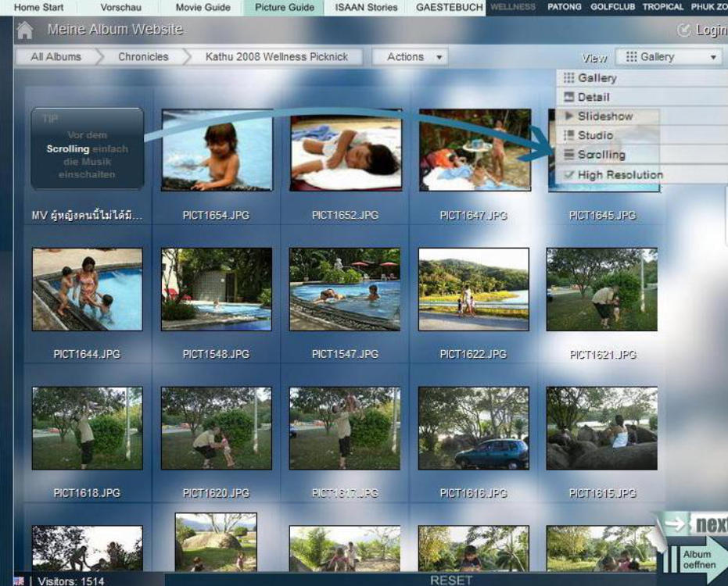Screen dimensions: 728x586
Task: Click the Album oeffnen button
Action: coord(698,559)
